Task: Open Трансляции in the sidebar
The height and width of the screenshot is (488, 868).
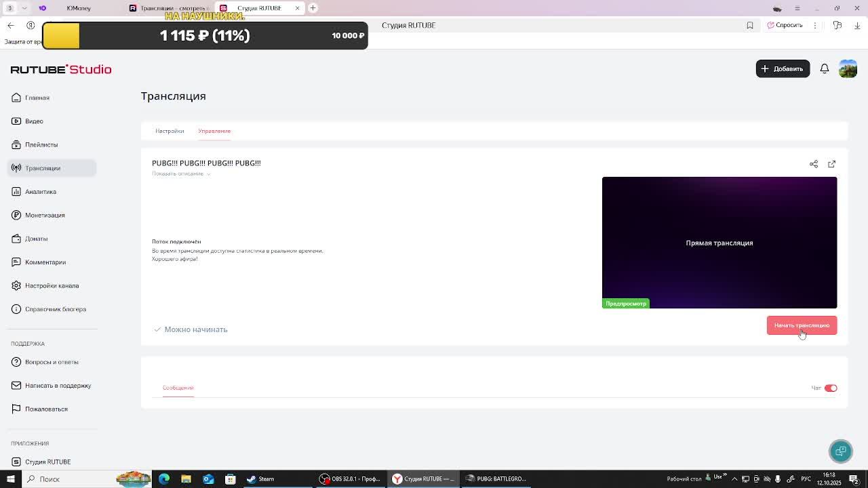Action: click(x=52, y=168)
